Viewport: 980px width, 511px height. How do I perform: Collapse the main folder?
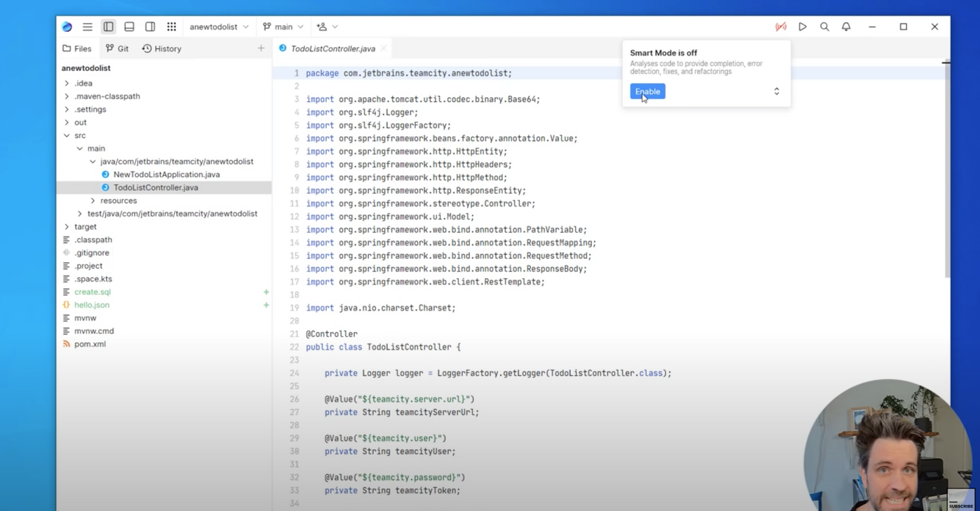[x=80, y=148]
